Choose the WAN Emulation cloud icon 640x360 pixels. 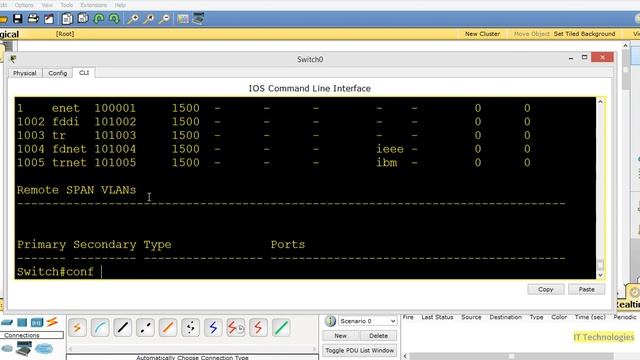point(44,349)
